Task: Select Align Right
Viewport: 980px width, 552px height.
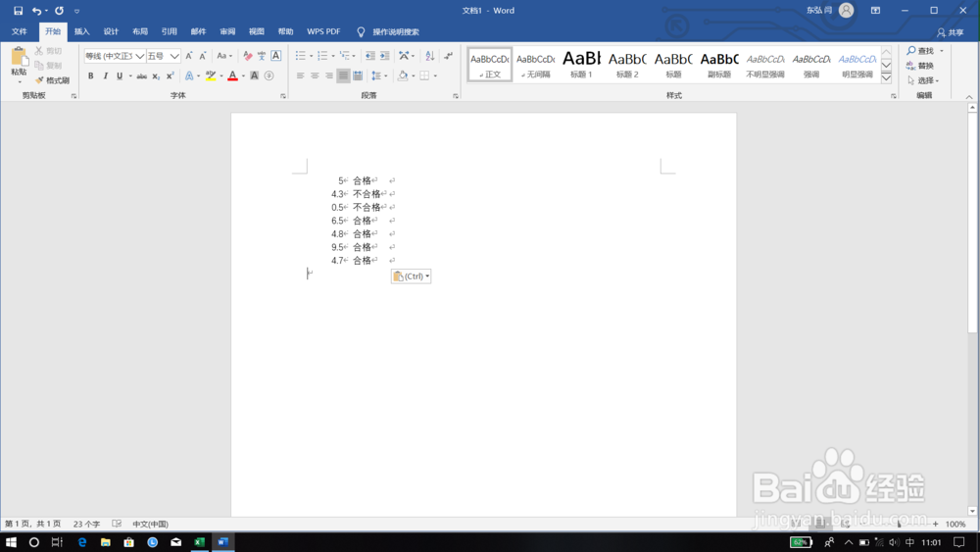Action: tap(328, 75)
